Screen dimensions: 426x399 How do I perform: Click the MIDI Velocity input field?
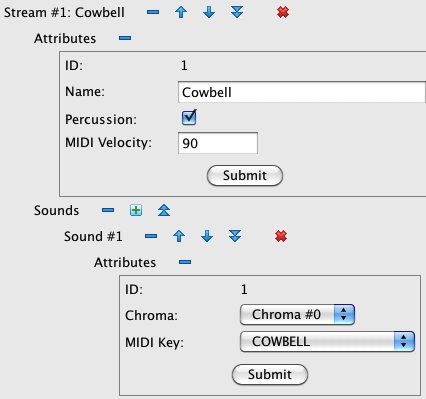218,143
